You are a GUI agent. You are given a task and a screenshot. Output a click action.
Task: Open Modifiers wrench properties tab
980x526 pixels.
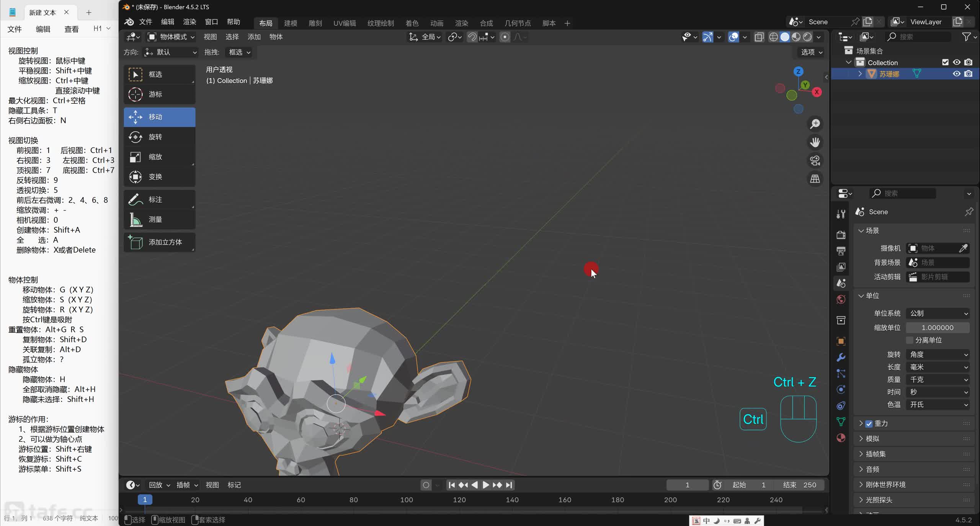[841, 357]
